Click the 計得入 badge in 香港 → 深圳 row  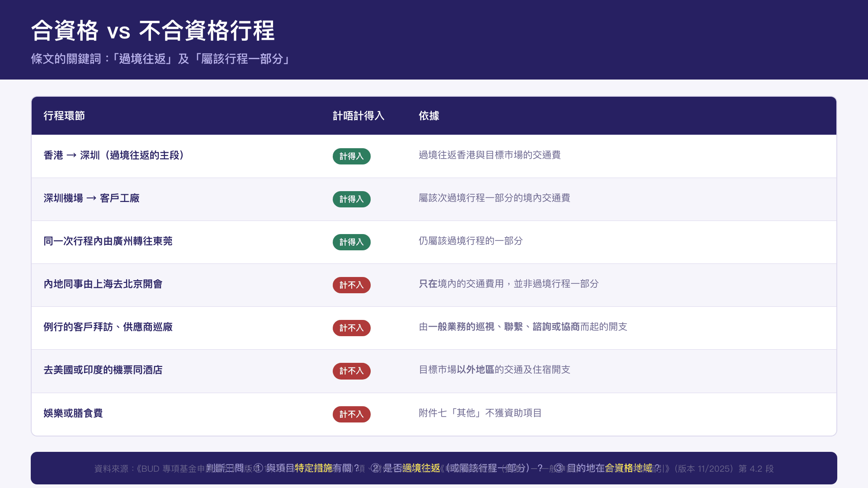(352, 156)
